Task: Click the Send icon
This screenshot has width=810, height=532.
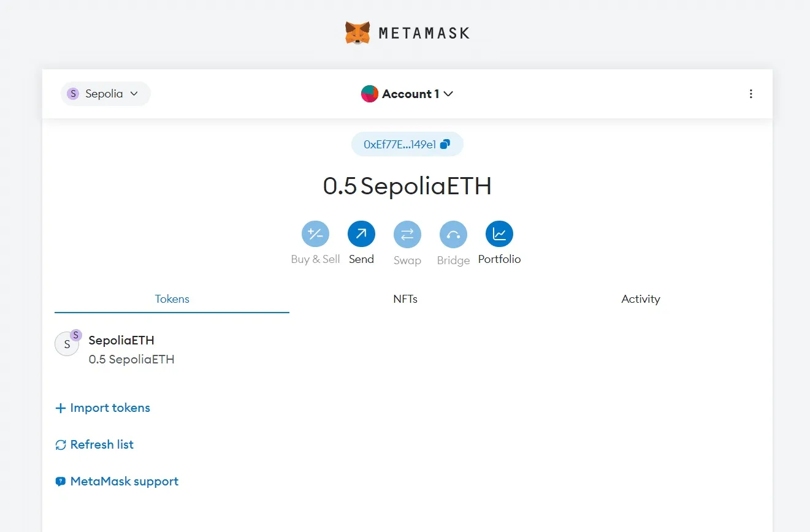Action: point(361,234)
